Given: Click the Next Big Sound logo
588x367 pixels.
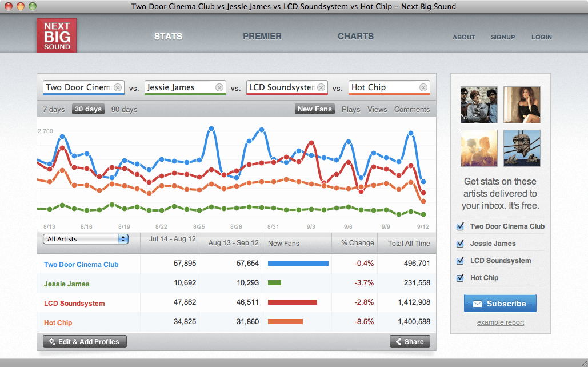Looking at the screenshot, I should pos(57,35).
